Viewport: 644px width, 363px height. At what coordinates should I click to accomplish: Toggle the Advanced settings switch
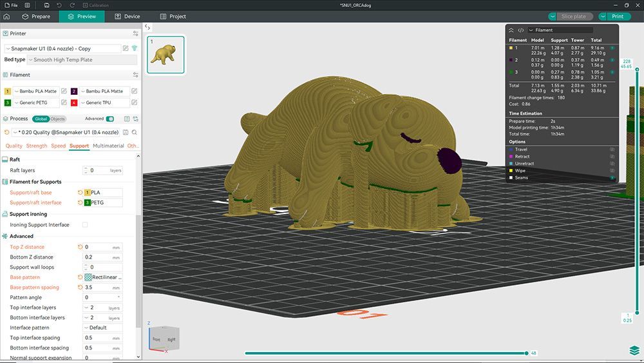pos(110,119)
